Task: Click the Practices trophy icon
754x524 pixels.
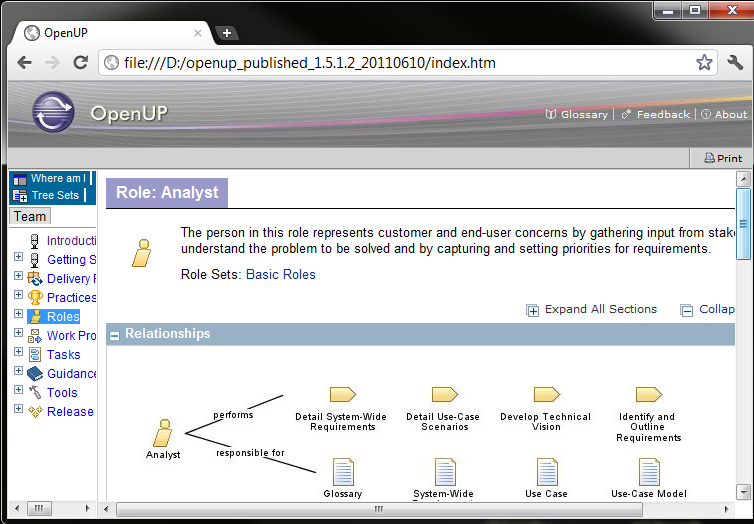Action: (35, 298)
